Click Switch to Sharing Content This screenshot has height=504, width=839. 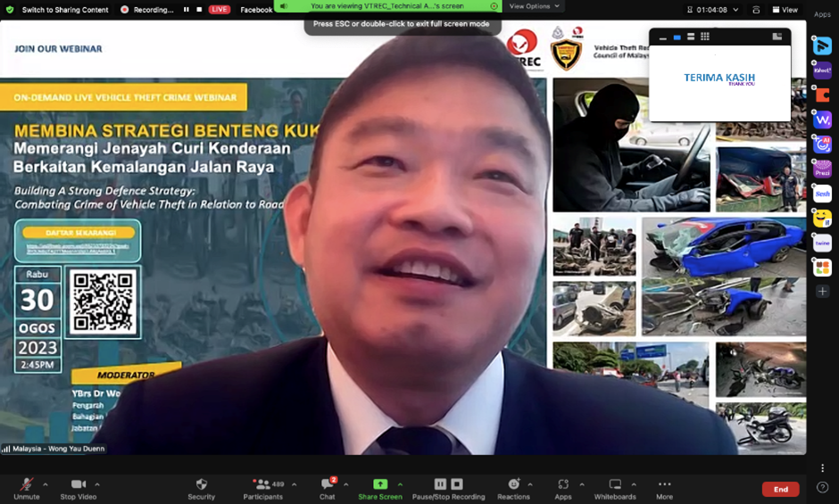point(59,10)
